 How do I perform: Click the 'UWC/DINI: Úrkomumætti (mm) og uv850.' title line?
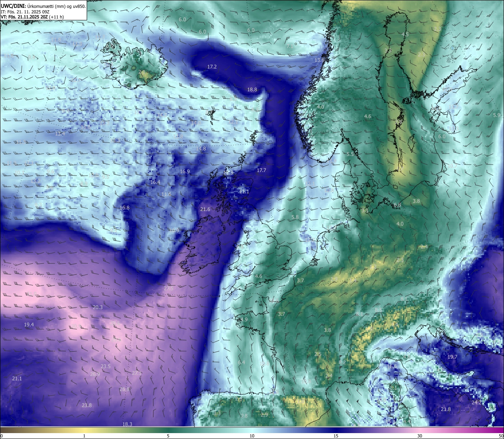[x=43, y=6]
